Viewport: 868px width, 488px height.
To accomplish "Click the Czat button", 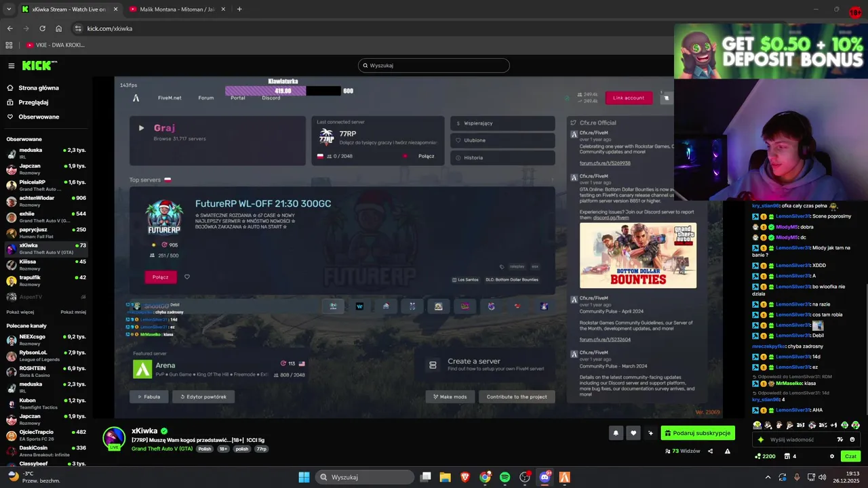I will 850,456.
